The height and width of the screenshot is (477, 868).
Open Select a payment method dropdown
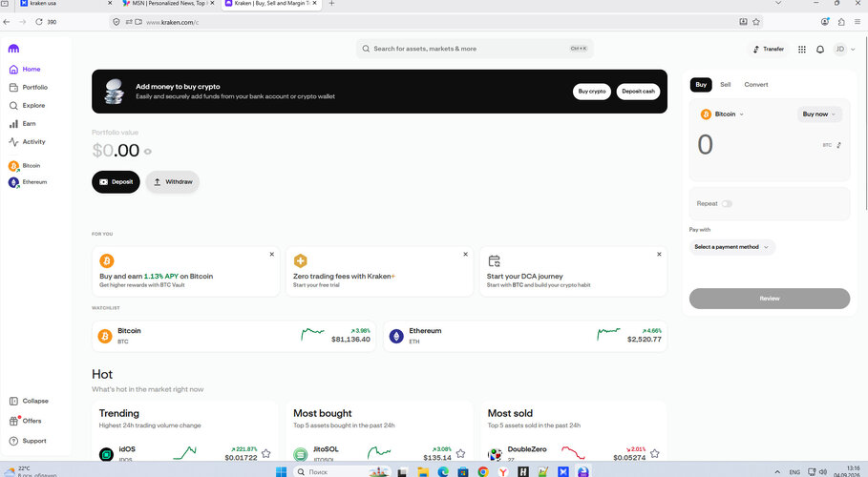pyautogui.click(x=731, y=247)
